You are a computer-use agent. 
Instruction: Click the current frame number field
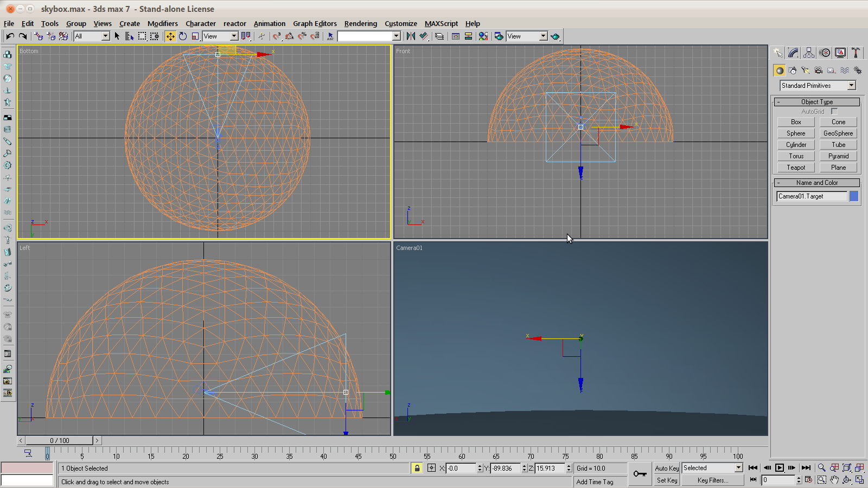click(x=778, y=480)
